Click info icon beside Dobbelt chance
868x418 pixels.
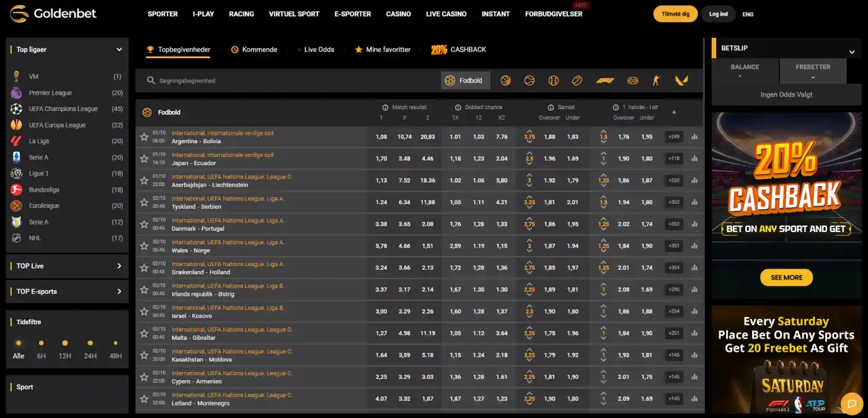coord(458,107)
